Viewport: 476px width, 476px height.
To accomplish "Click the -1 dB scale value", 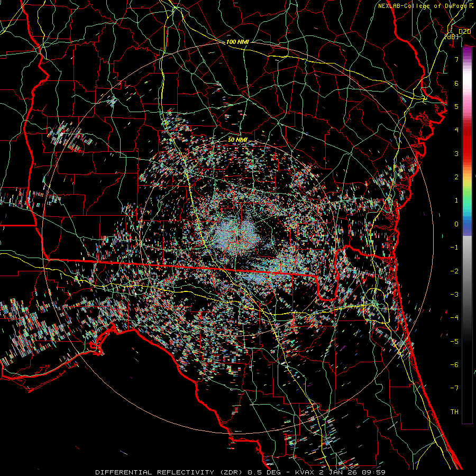I will (454, 248).
